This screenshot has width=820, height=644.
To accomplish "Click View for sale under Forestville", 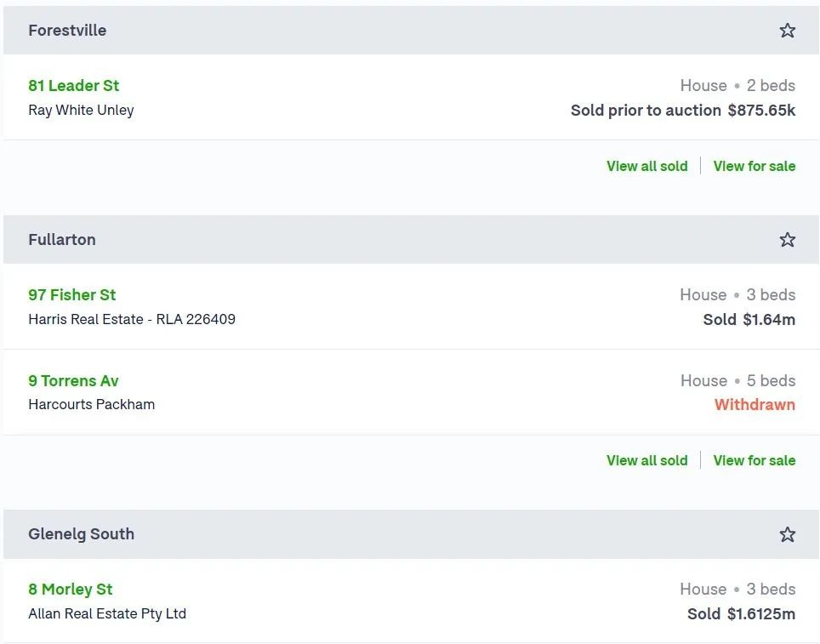I will point(755,166).
